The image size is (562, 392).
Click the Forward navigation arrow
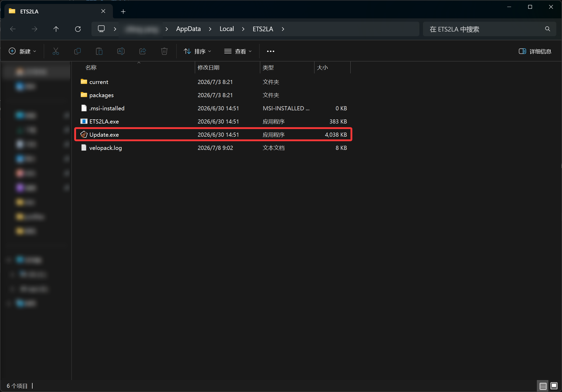pyautogui.click(x=34, y=29)
